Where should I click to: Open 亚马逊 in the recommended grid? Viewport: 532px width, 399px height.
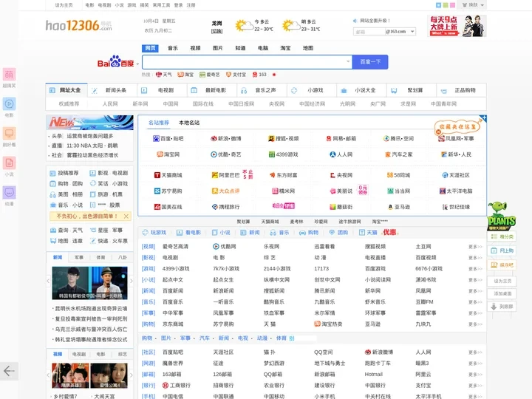(x=398, y=207)
